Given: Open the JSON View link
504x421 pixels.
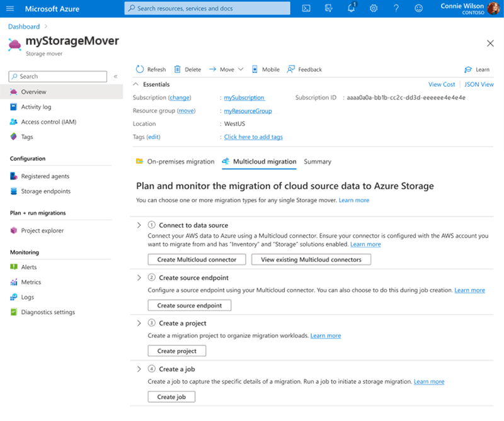Looking at the screenshot, I should coord(479,84).
